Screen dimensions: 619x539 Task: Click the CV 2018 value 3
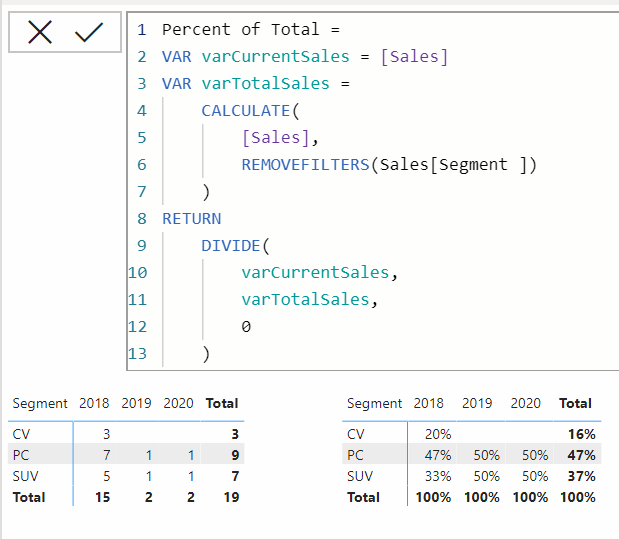point(106,434)
